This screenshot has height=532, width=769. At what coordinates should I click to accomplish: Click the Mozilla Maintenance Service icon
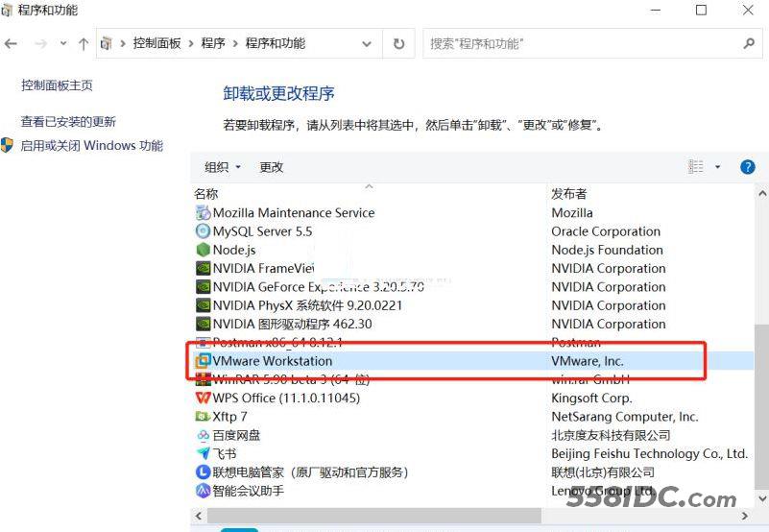click(x=203, y=213)
